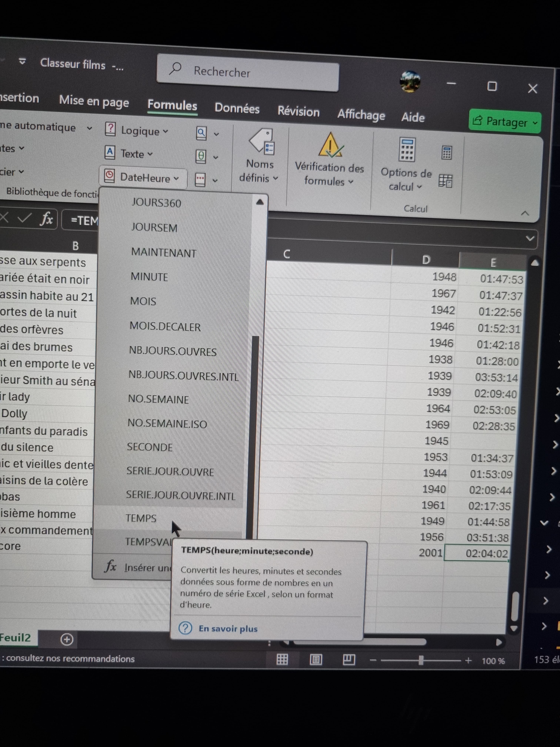The width and height of the screenshot is (560, 747).
Task: Switch to Page Break Preview icon
Action: [349, 660]
